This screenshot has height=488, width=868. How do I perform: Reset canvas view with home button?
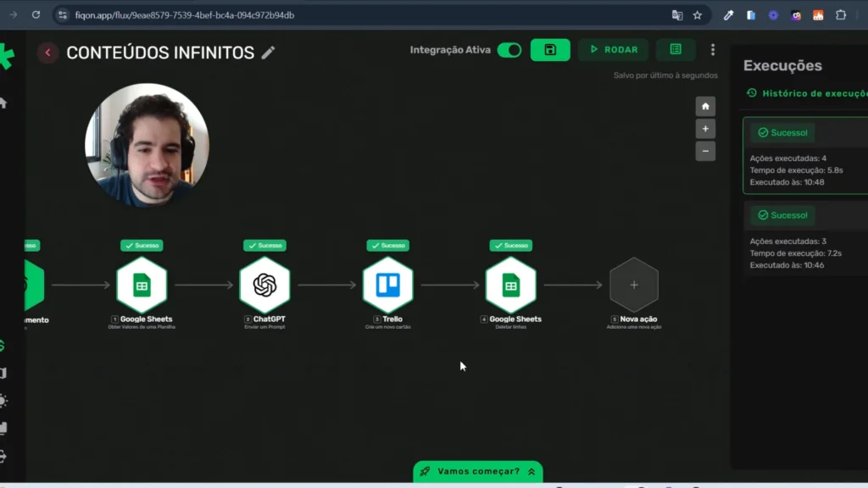(x=705, y=107)
